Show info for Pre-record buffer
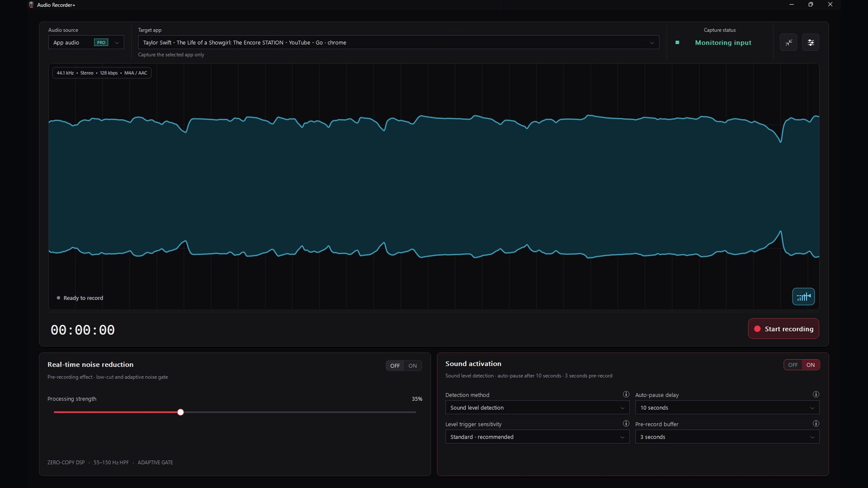The width and height of the screenshot is (868, 488). click(816, 424)
